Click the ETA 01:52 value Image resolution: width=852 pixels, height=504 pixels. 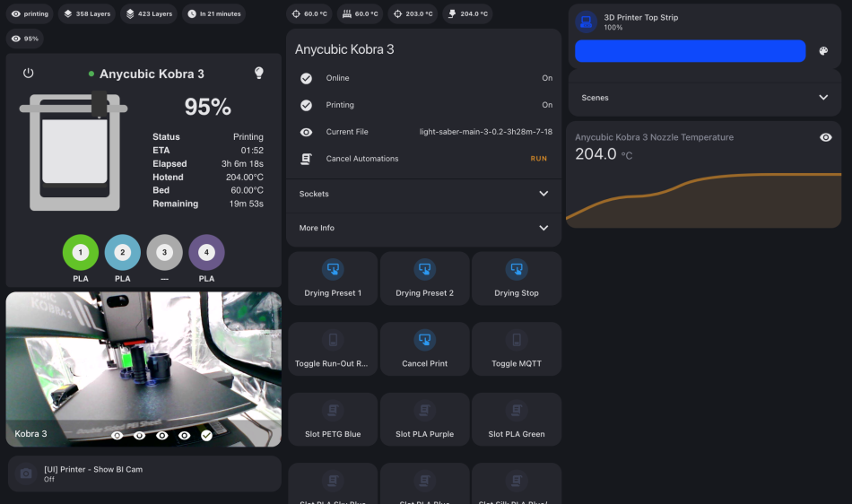point(252,151)
